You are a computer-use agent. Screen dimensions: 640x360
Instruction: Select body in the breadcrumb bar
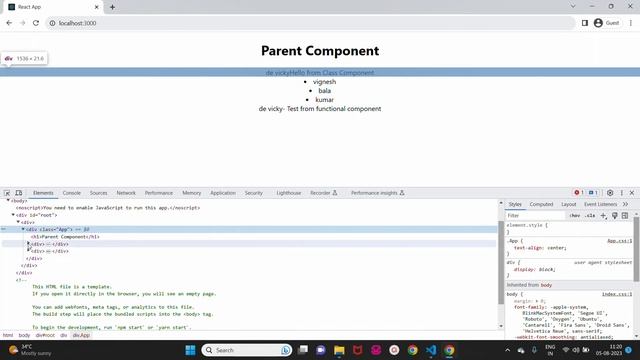[x=24, y=336]
